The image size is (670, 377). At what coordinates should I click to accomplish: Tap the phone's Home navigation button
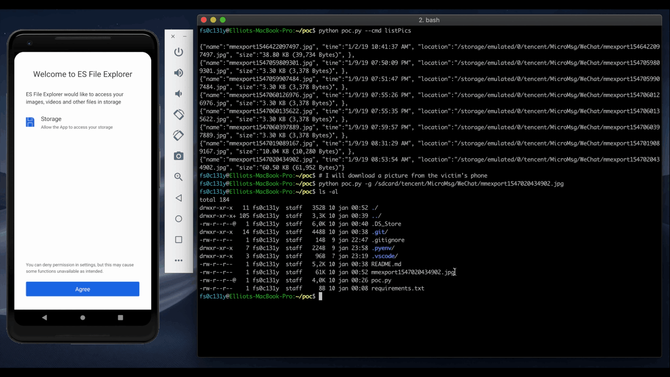point(82,318)
